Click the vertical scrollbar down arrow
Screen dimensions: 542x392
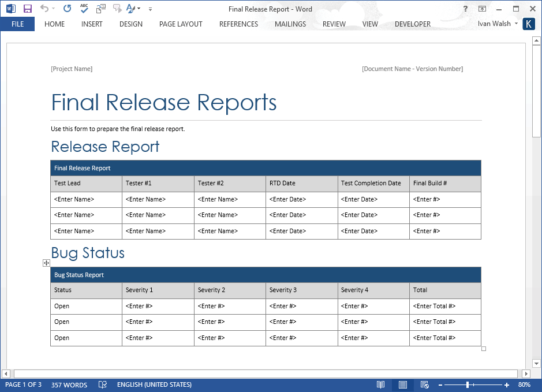pyautogui.click(x=537, y=364)
